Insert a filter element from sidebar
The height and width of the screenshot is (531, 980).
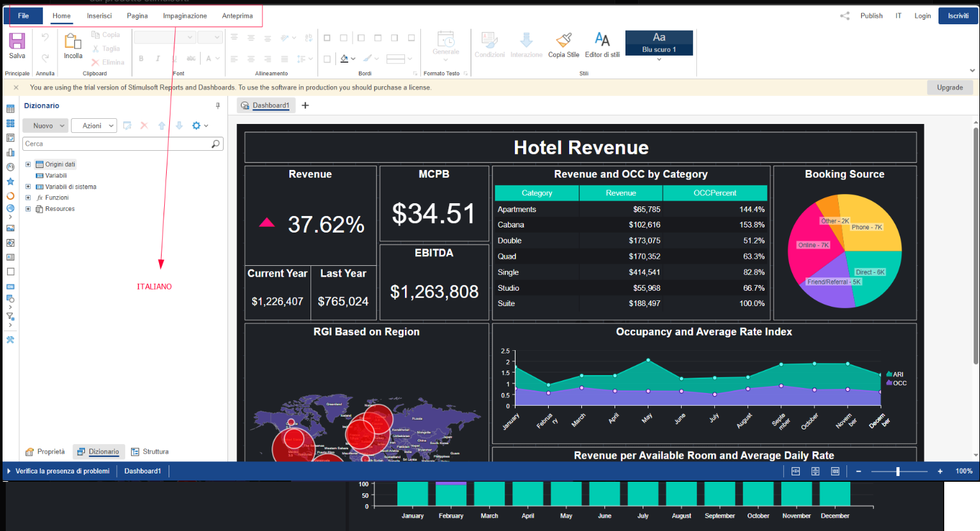coord(10,316)
